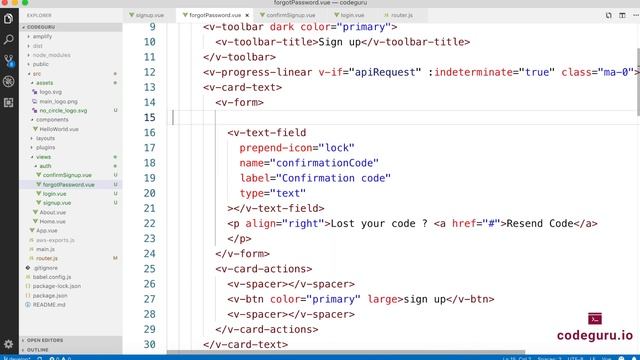Click the horizontal scrollbar in editor

(x=346, y=352)
